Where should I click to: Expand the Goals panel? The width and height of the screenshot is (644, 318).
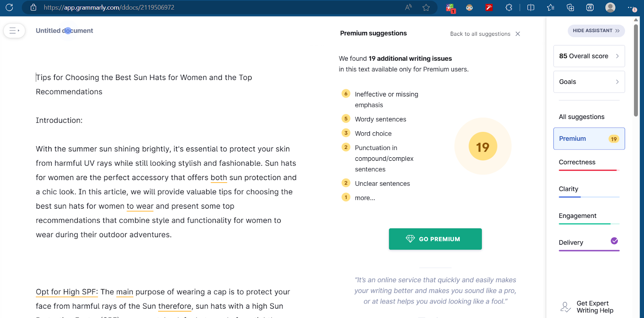pyautogui.click(x=589, y=82)
